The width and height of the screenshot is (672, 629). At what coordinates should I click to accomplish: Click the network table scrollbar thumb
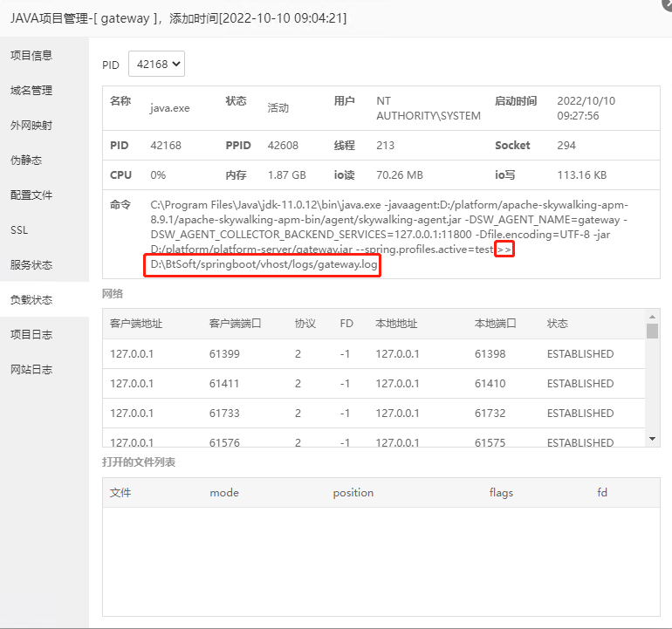coord(652,332)
